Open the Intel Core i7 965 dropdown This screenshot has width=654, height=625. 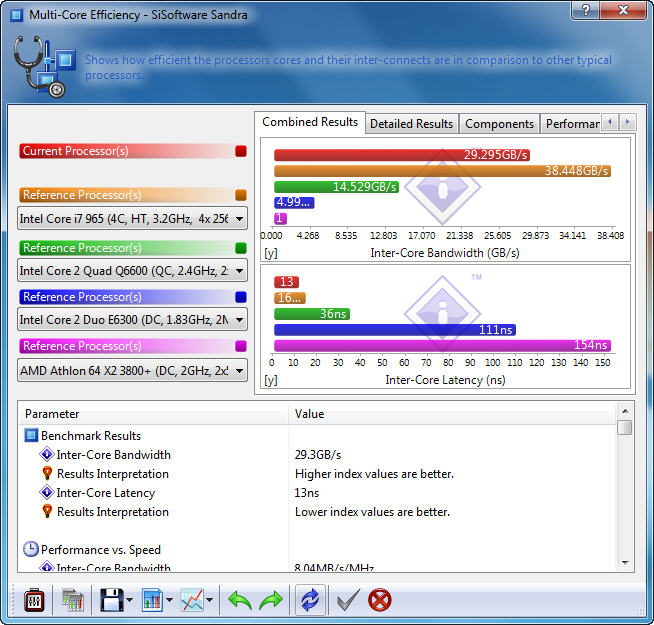click(x=132, y=218)
